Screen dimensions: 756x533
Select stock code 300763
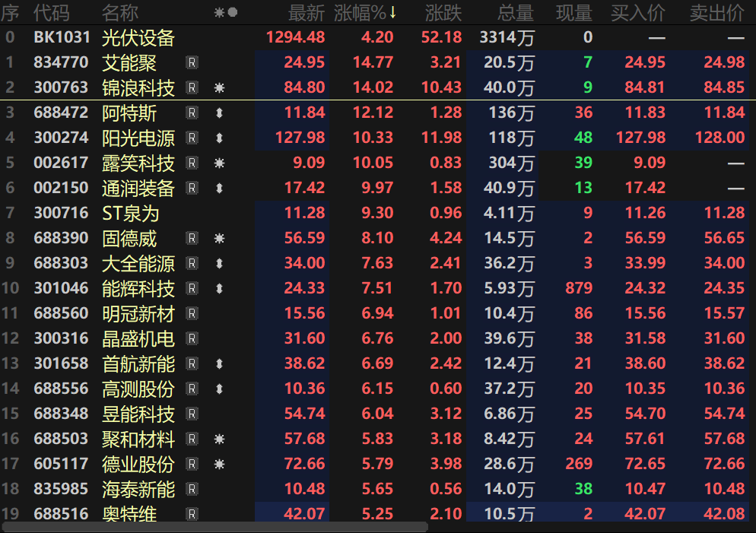point(62,87)
